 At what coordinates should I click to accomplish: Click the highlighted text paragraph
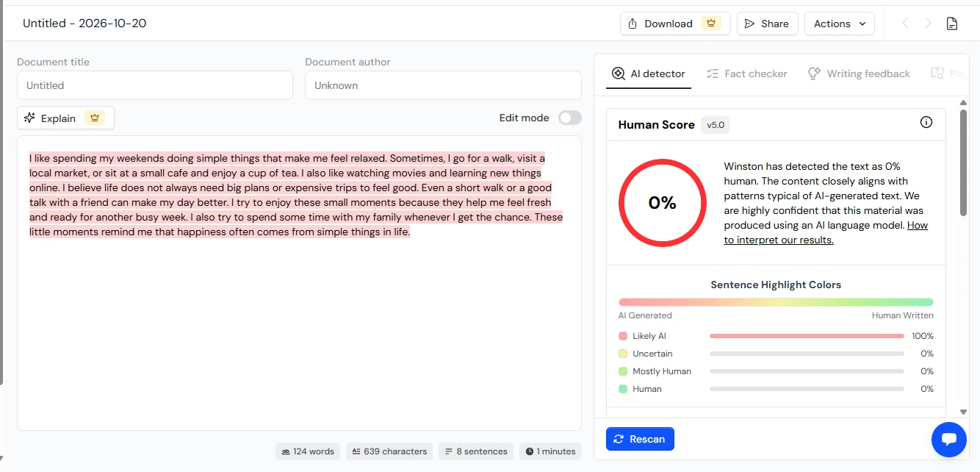(x=296, y=195)
